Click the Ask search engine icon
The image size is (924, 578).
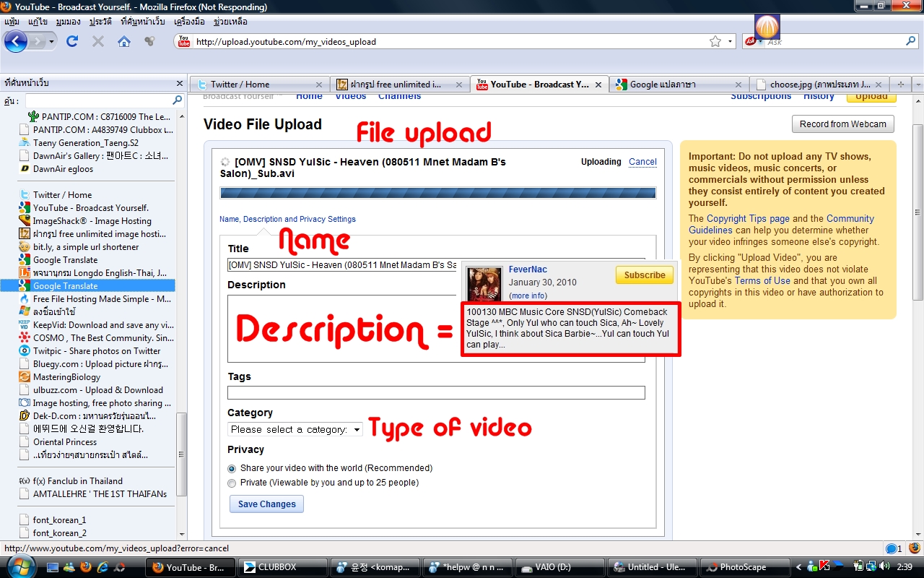(751, 41)
